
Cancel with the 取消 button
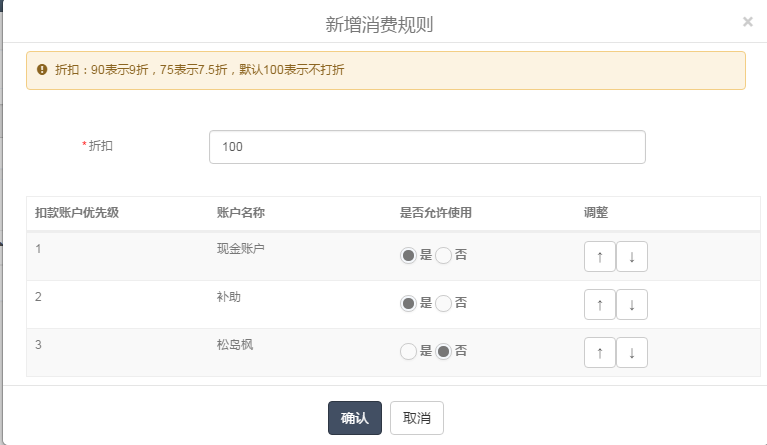tap(416, 418)
